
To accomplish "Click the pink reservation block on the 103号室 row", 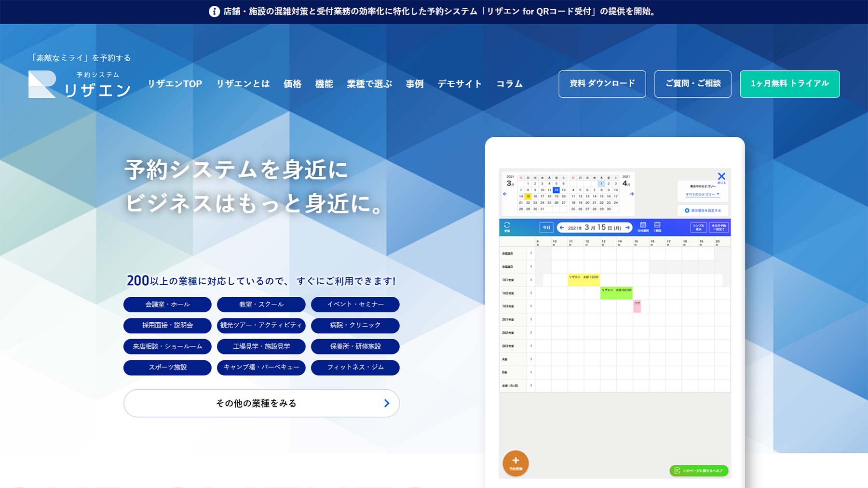I will [637, 306].
